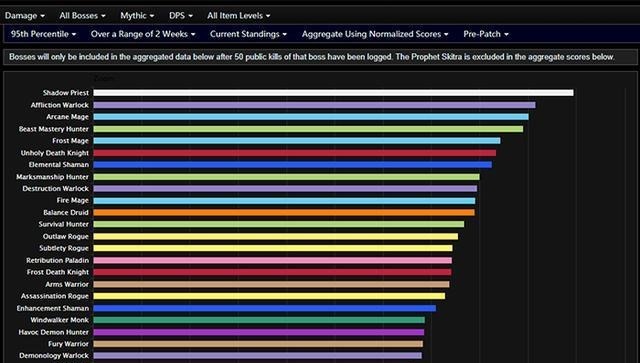Click the Enhancement Shaman label
This screenshot has height=363, width=640.
(x=52, y=308)
